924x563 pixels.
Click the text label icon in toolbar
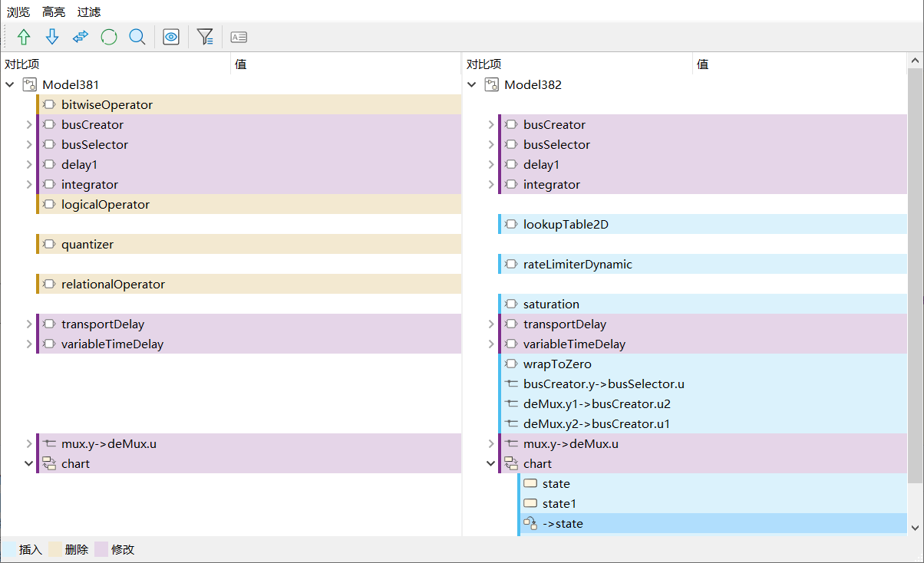pos(239,37)
